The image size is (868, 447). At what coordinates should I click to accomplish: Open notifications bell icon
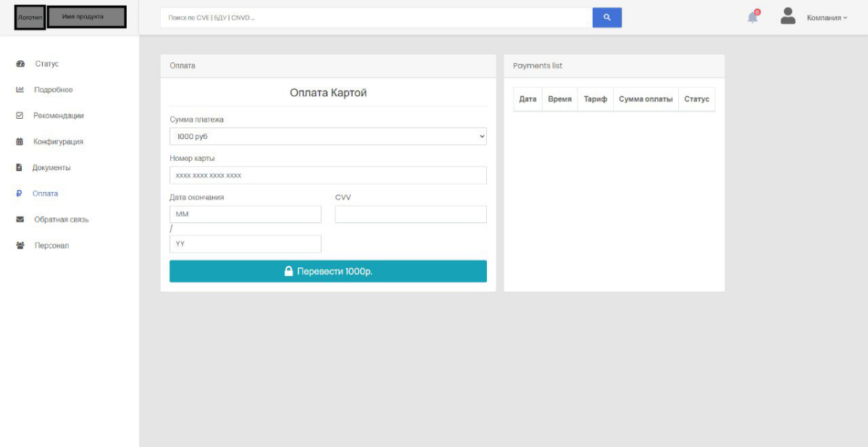[x=753, y=17]
